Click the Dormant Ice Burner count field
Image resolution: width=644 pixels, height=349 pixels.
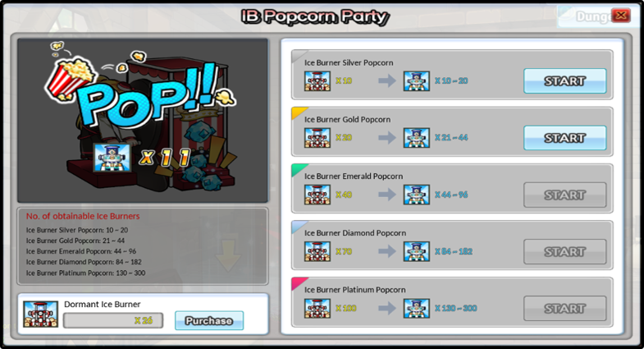pyautogui.click(x=113, y=320)
